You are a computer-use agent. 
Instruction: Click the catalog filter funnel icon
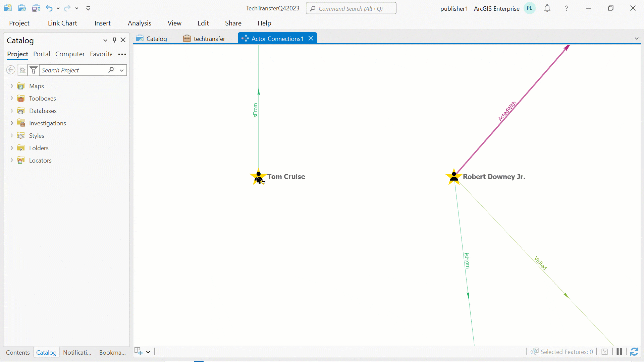point(34,70)
